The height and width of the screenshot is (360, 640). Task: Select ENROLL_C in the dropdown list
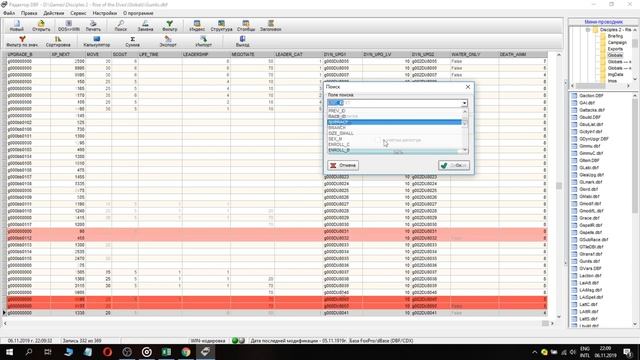pyautogui.click(x=394, y=144)
